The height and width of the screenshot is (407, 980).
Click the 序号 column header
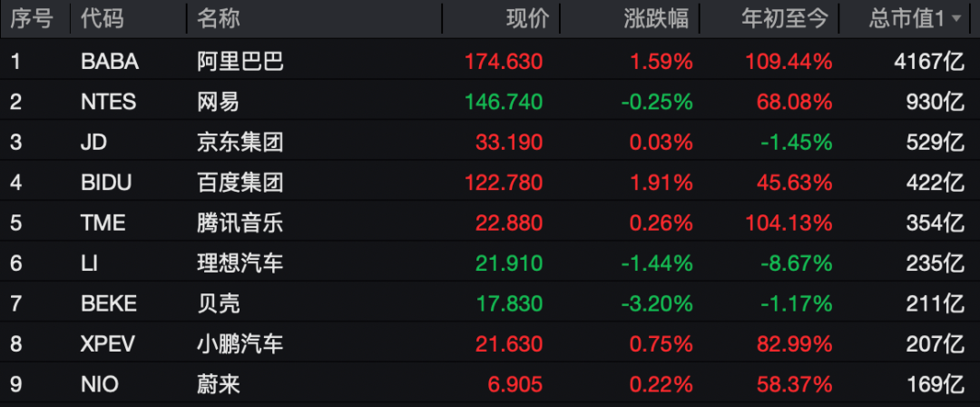coord(31,19)
